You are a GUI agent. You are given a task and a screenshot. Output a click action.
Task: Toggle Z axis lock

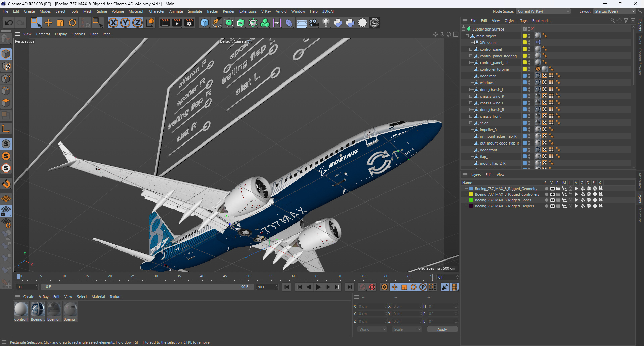(x=138, y=23)
